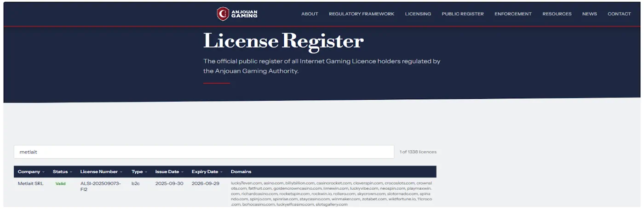Select the expiry date 2026-09-29

pyautogui.click(x=206, y=183)
